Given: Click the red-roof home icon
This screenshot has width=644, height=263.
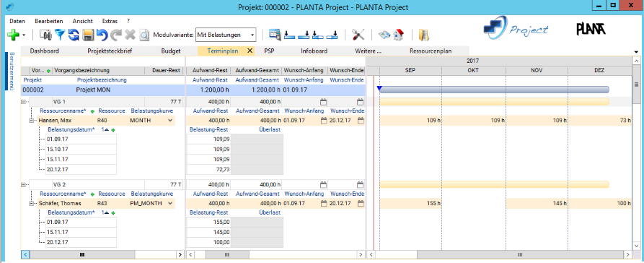Looking at the screenshot, I should (398, 35).
